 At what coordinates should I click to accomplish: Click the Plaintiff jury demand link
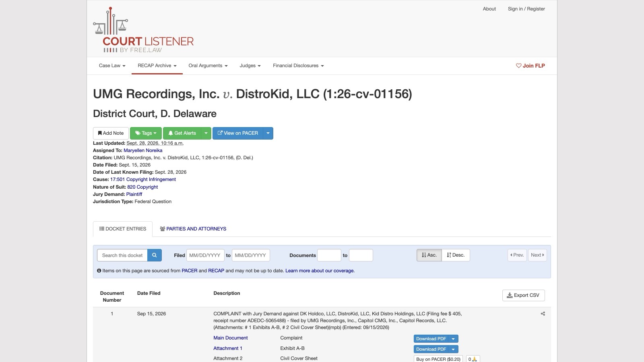click(134, 194)
